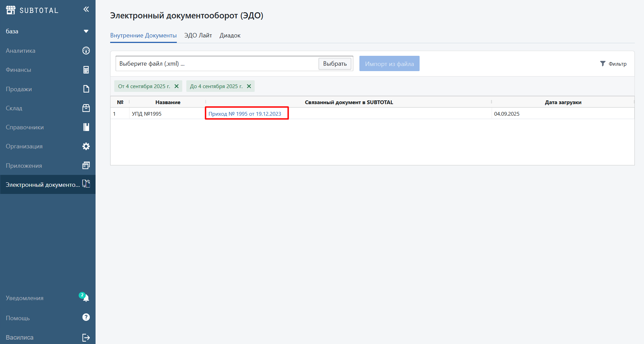644x344 pixels.
Task: Open Sales via the document icon
Action: (x=86, y=89)
